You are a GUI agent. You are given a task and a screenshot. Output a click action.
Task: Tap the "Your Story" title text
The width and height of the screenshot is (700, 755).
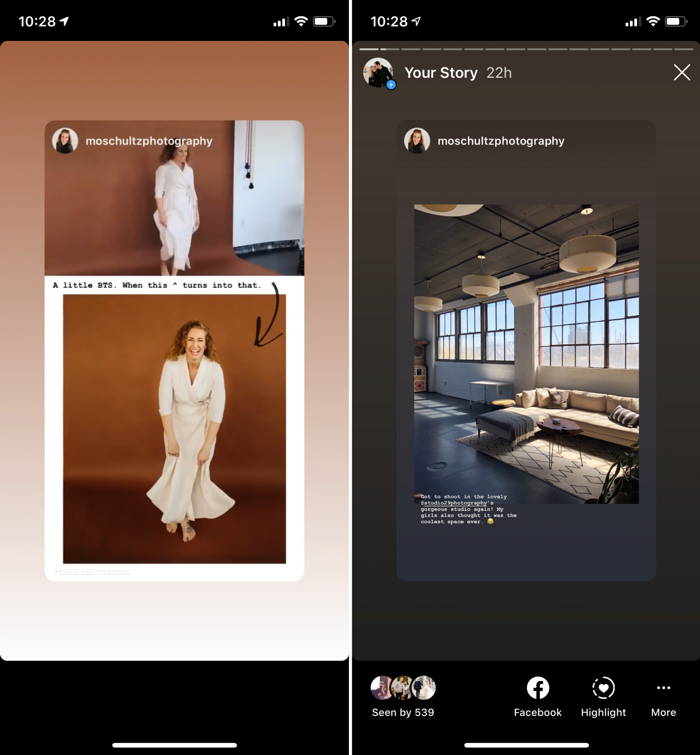coord(440,73)
